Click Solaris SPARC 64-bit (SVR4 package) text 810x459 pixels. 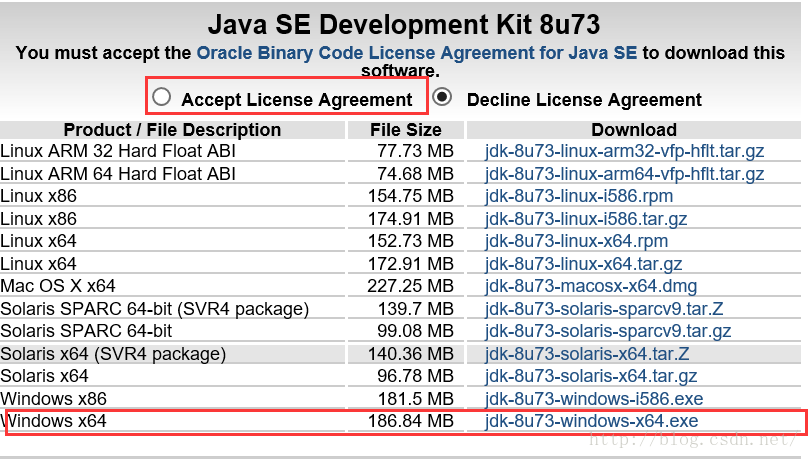[x=154, y=309]
